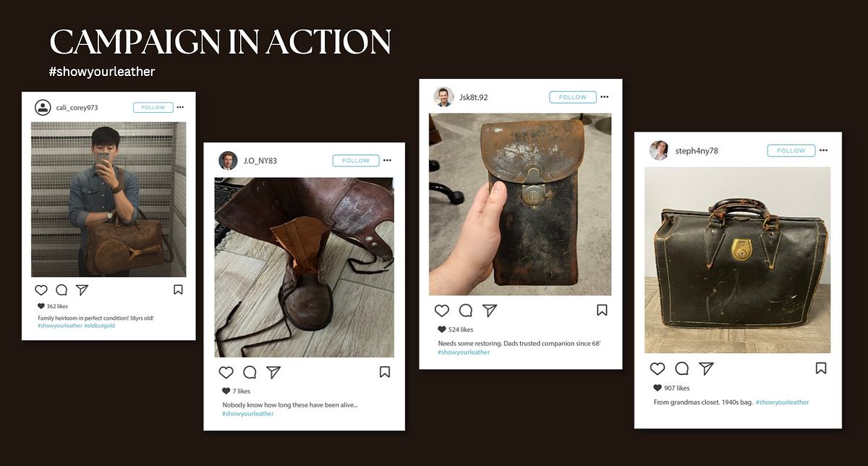Open steph4ny78 profile avatar
Viewport: 868px width, 466px height.
pyautogui.click(x=659, y=151)
